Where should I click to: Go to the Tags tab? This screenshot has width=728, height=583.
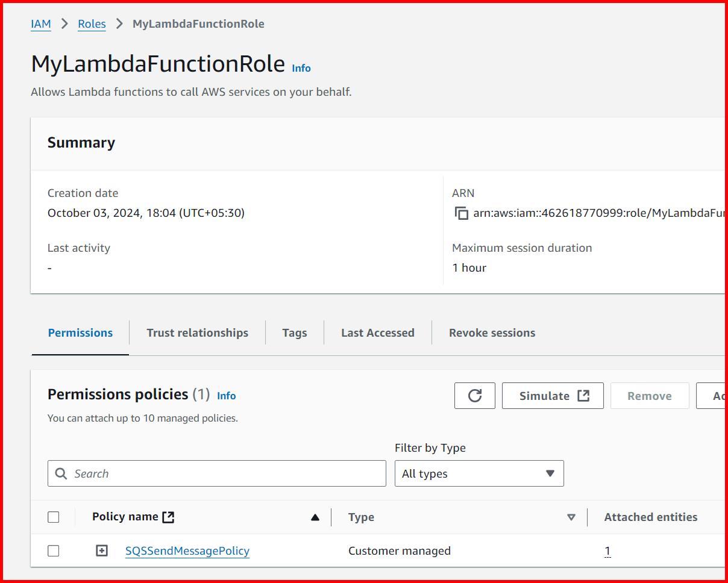point(295,333)
